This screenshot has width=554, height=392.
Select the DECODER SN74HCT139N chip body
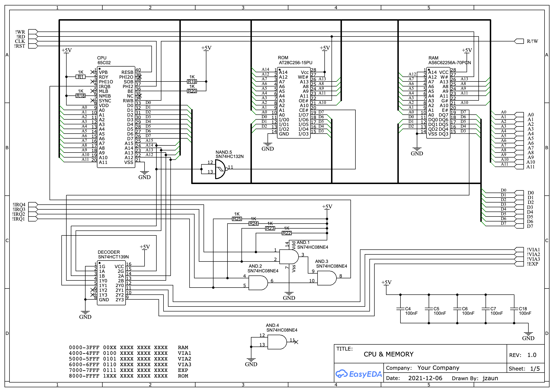(111, 283)
